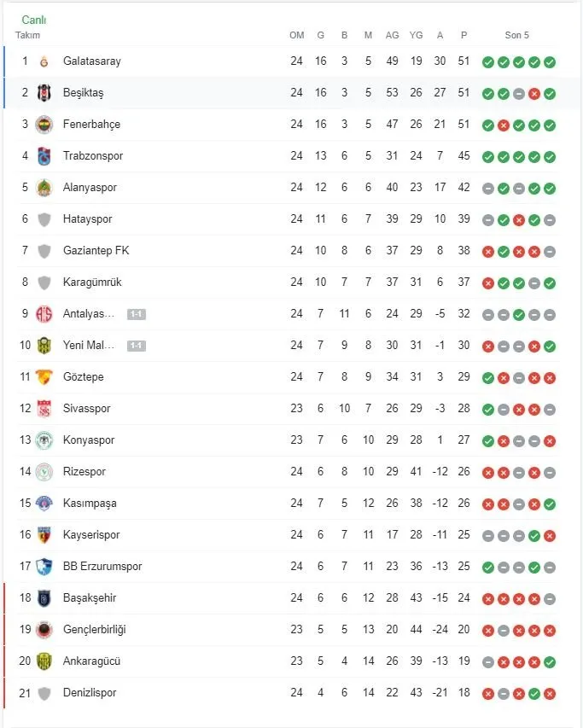
Task: Click the Rizespor club crest
Action: [44, 472]
